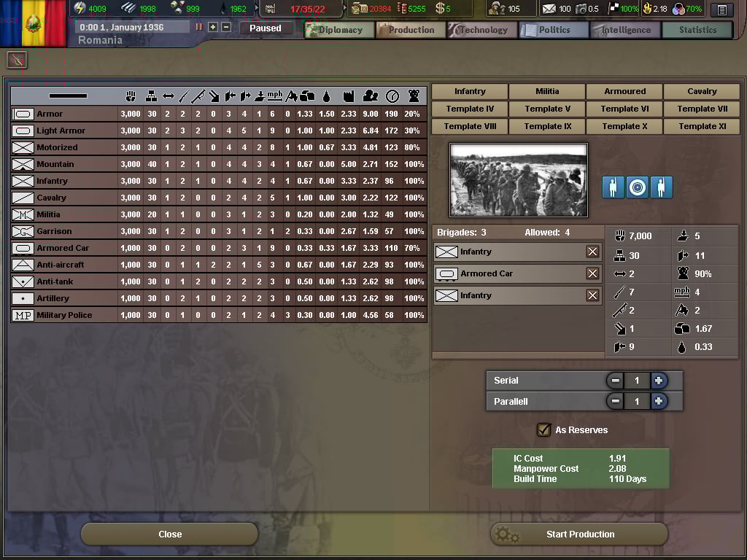The height and width of the screenshot is (560, 747).
Task: Select Template IX
Action: click(x=547, y=127)
